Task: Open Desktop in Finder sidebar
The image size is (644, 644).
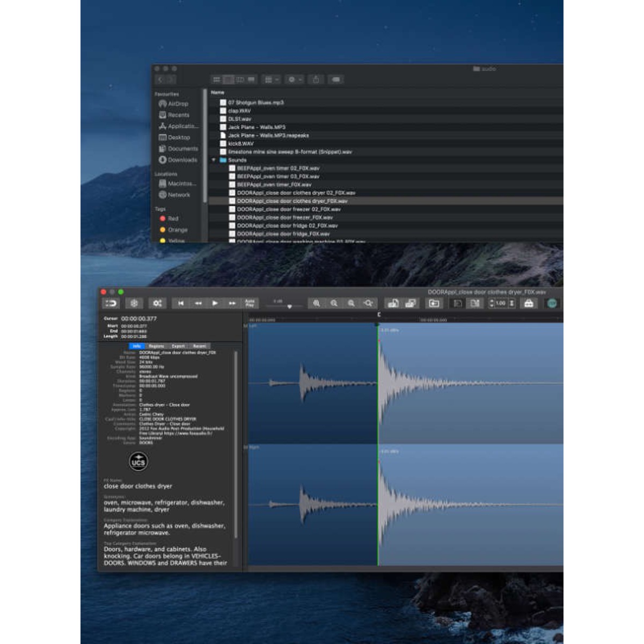Action: tap(174, 137)
